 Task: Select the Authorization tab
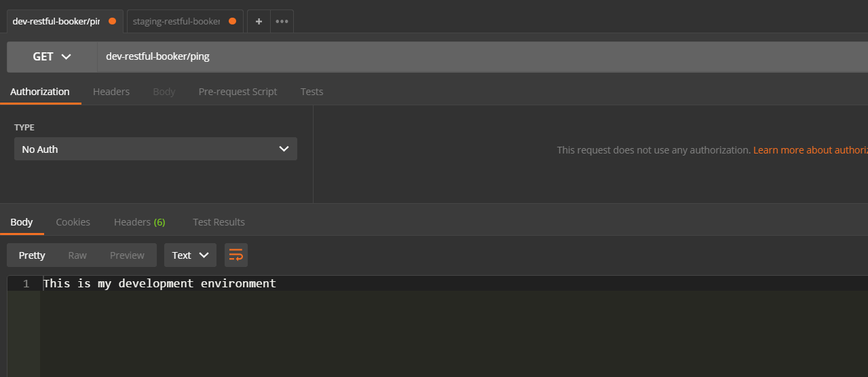(40, 92)
